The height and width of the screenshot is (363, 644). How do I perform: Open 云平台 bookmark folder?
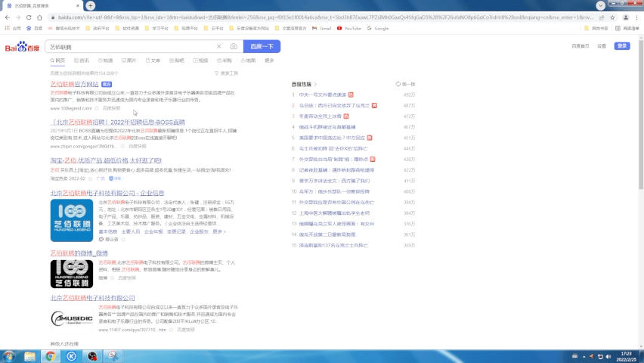[x=214, y=29]
